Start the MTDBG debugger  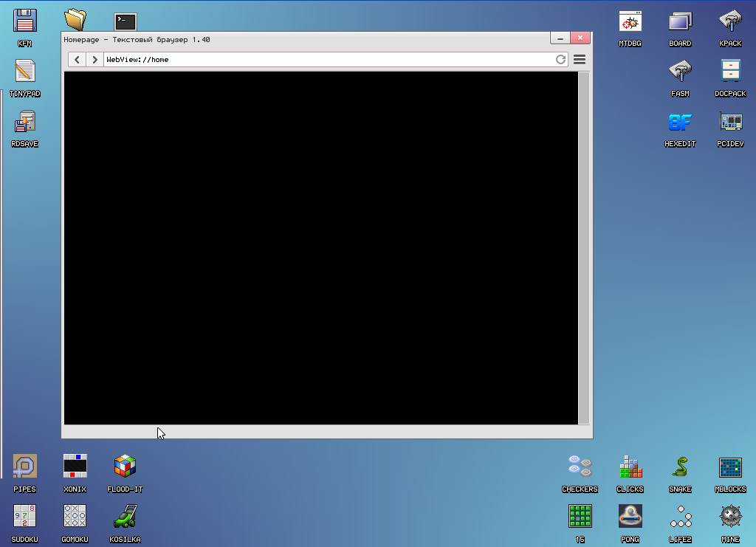630,22
